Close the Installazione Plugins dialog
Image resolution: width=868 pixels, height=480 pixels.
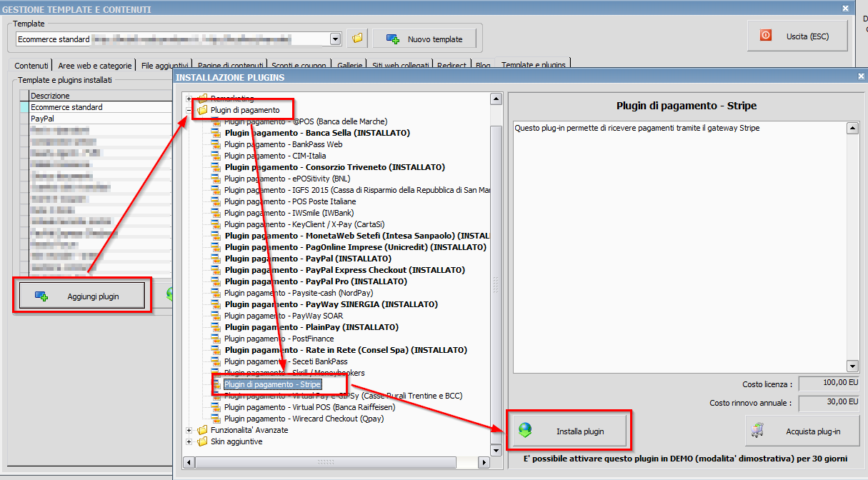[860, 76]
